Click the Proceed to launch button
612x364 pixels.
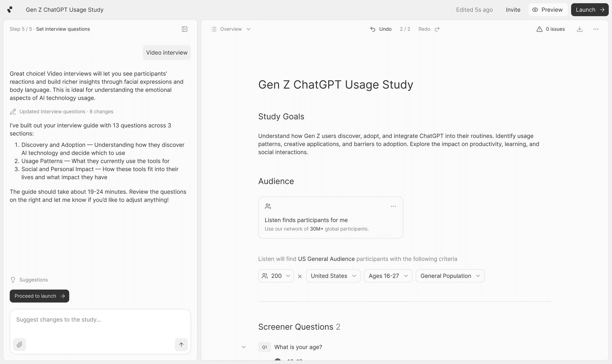point(39,296)
